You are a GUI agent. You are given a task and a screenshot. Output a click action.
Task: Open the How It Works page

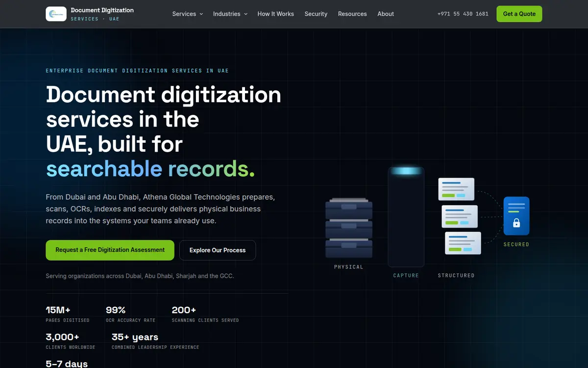coord(276,14)
